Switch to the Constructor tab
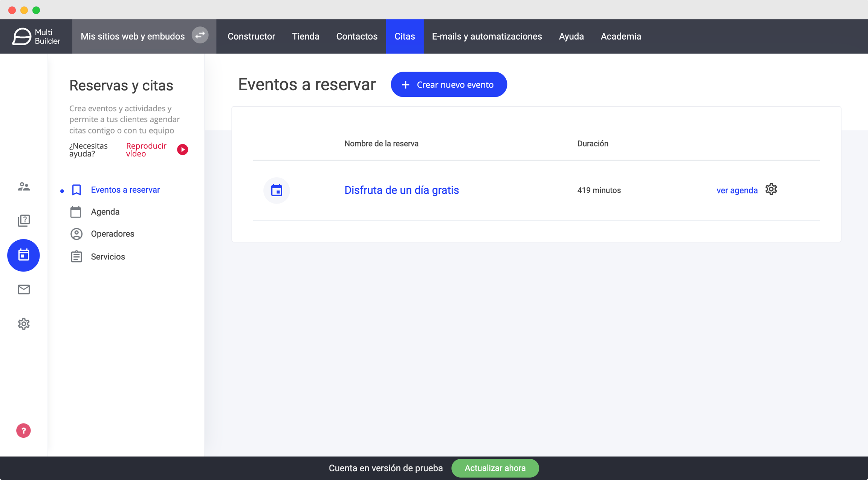This screenshot has height=480, width=868. pyautogui.click(x=251, y=37)
